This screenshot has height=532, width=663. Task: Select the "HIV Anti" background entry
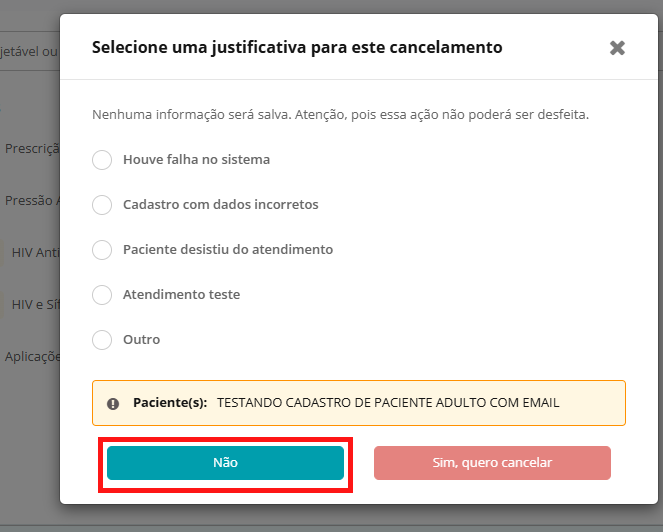pyautogui.click(x=35, y=252)
